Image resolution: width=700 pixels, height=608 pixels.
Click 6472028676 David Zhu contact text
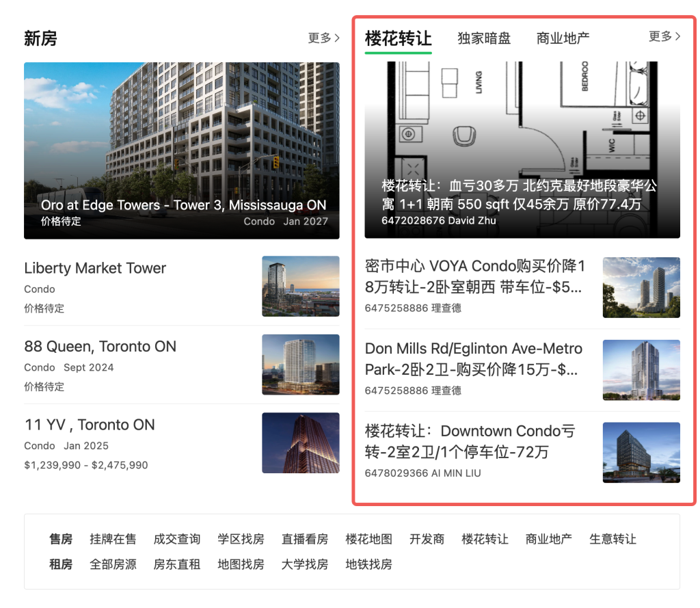click(x=439, y=221)
